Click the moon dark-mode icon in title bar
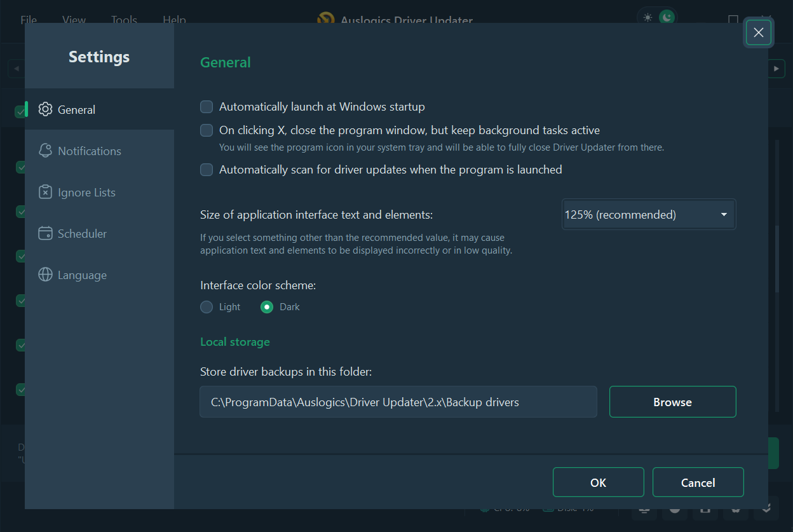 tap(667, 17)
